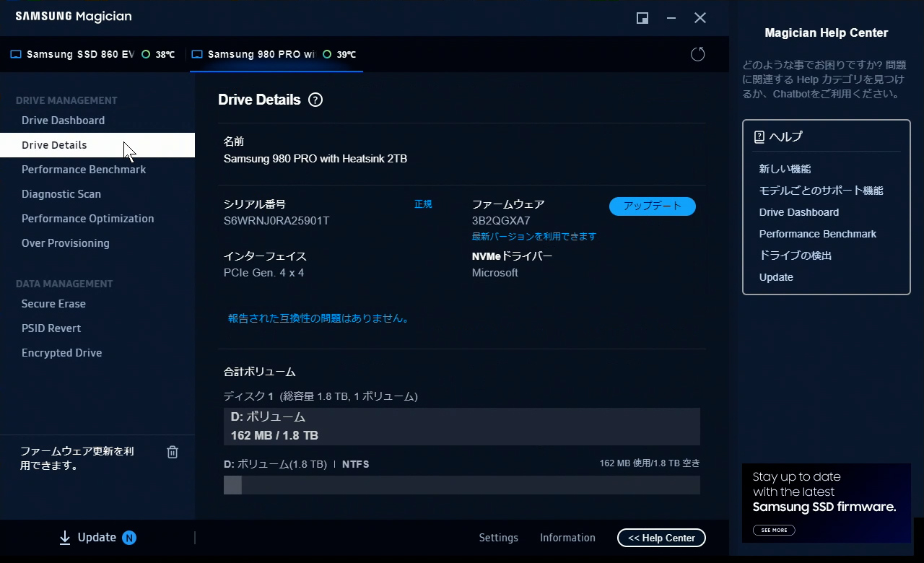Select Drive Details in the sidebar

(97, 145)
